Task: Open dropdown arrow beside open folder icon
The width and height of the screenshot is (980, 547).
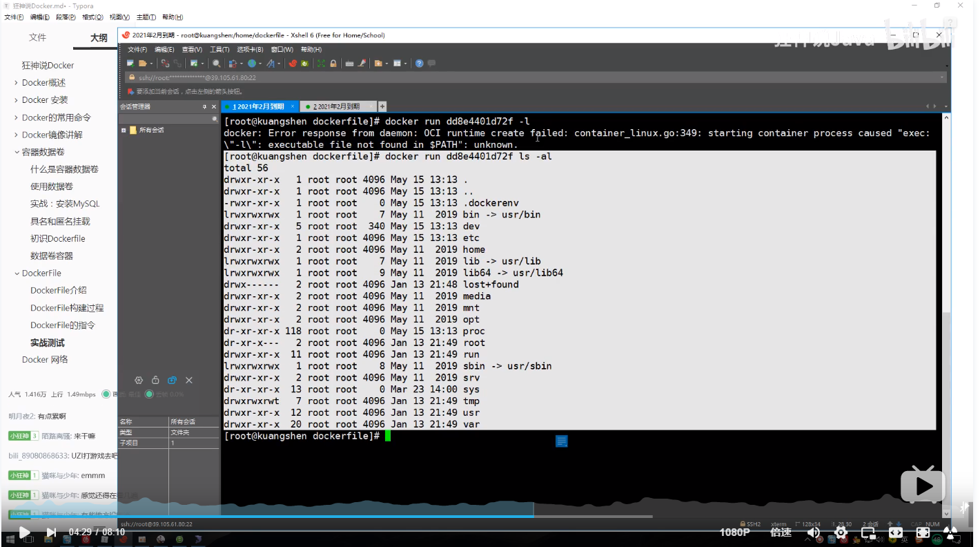Action: click(x=151, y=63)
